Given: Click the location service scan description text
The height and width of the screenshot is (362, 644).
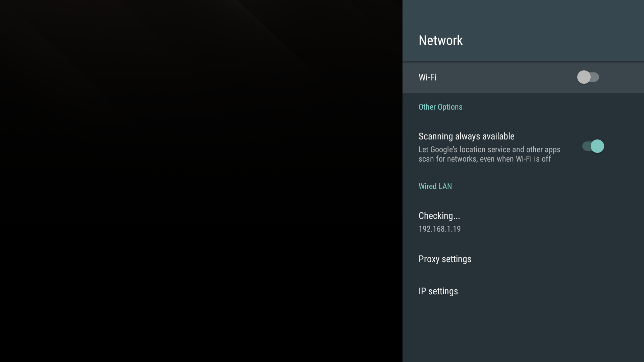Looking at the screenshot, I should click(489, 154).
